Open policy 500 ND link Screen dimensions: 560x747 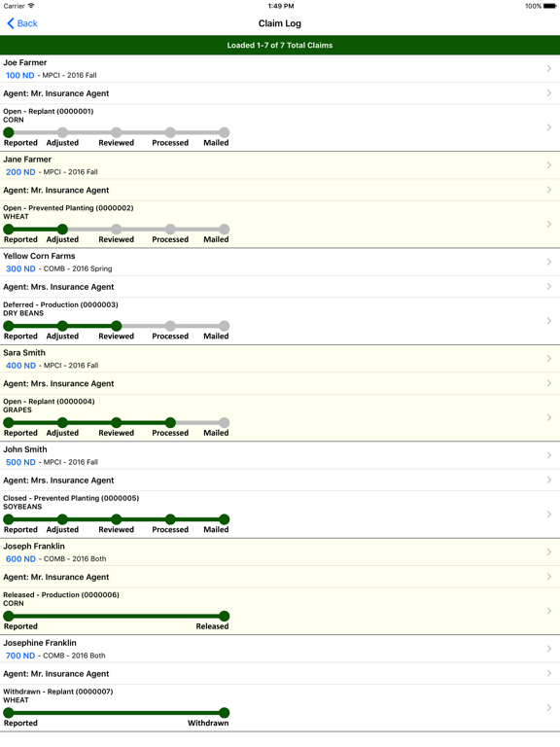coord(20,462)
